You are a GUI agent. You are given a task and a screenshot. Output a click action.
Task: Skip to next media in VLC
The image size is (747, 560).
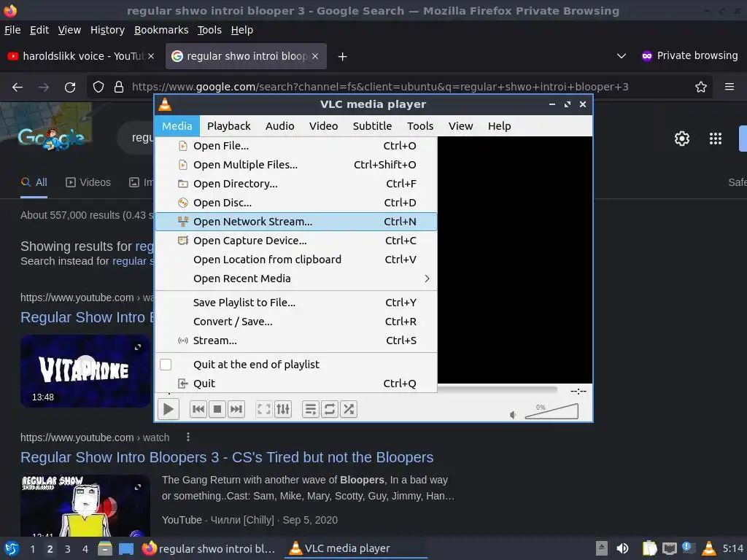click(236, 409)
